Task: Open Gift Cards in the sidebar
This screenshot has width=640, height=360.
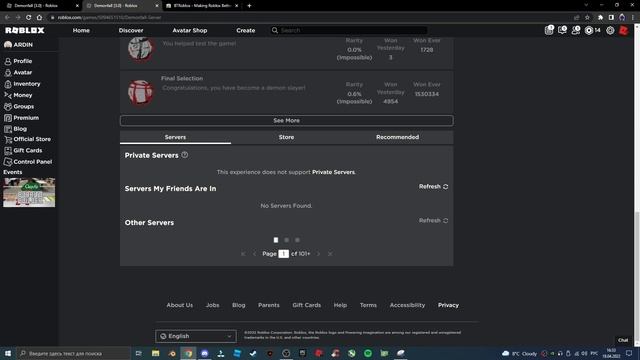Action: (23, 151)
